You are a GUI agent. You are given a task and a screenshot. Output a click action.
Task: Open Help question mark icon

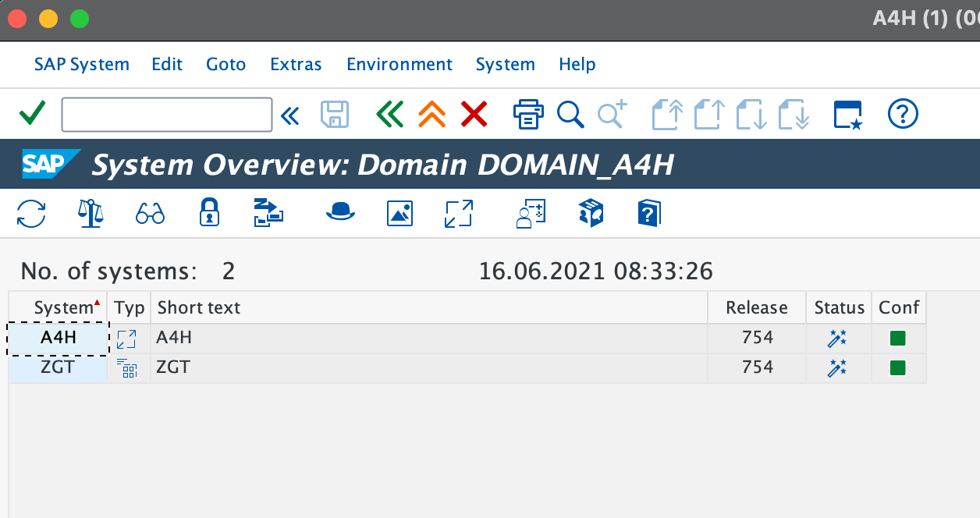click(x=903, y=115)
